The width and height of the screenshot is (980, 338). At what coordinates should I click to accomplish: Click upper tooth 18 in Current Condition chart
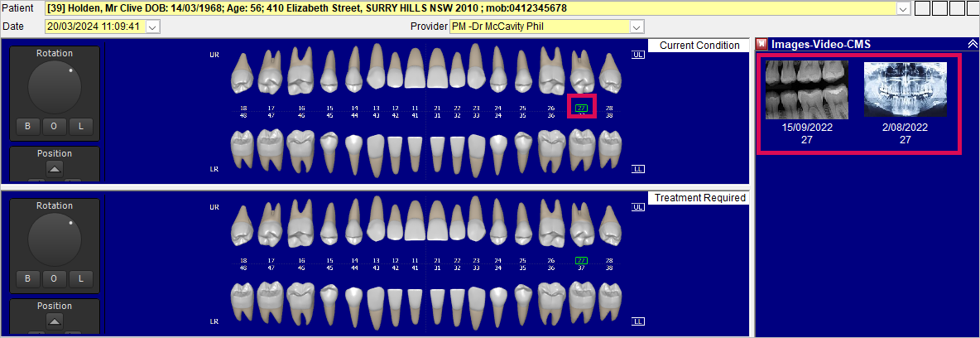click(243, 73)
